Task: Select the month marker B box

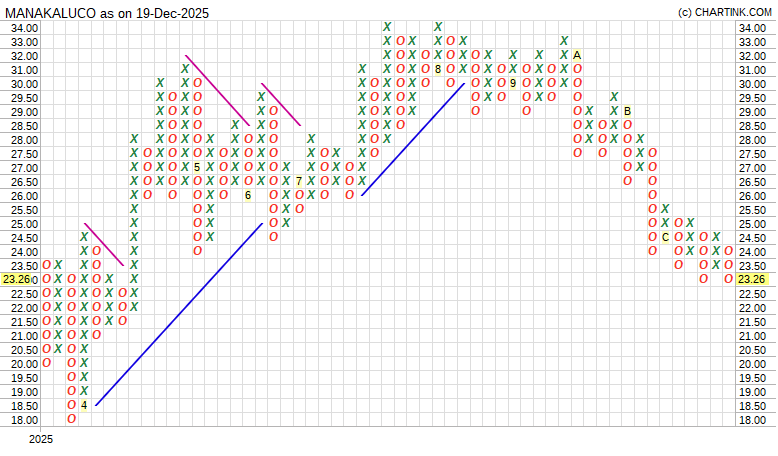Action: (627, 111)
